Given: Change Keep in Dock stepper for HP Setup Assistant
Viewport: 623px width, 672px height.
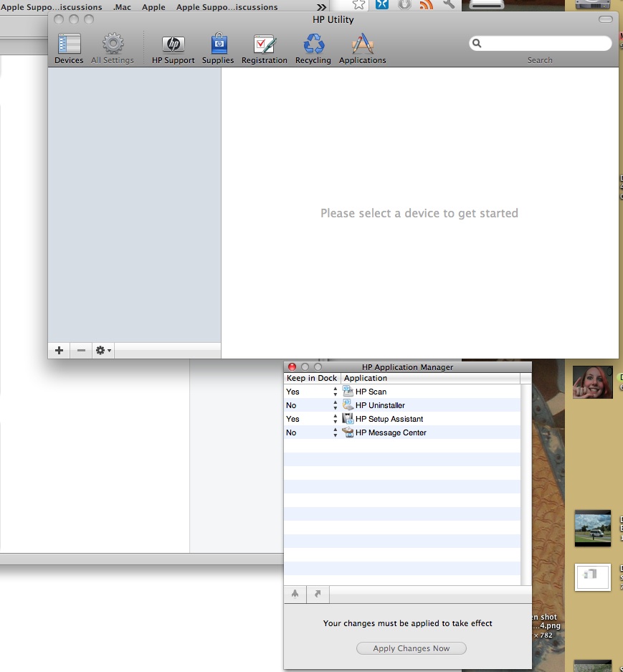Looking at the screenshot, I should coord(335,419).
